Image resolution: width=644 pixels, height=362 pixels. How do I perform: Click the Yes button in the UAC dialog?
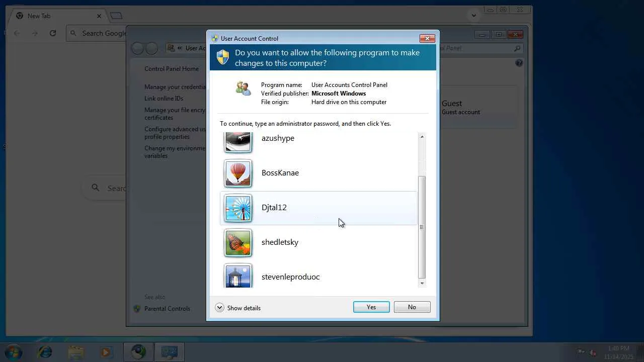(x=371, y=307)
